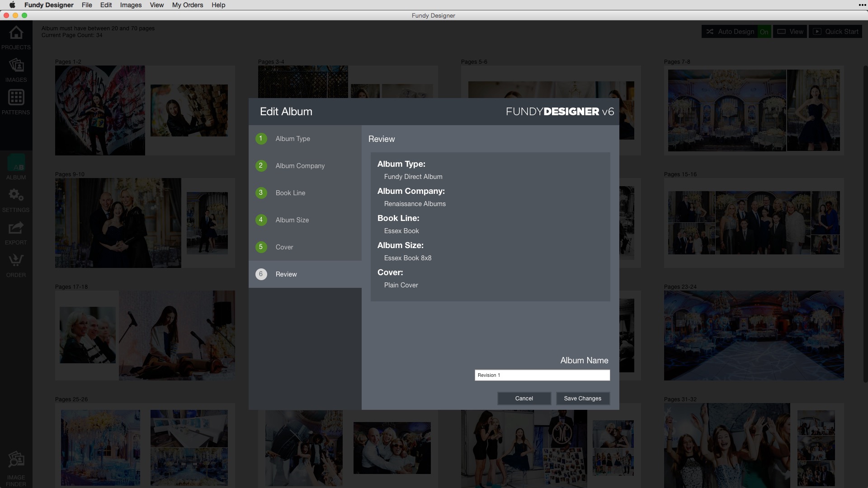The image size is (868, 488).
Task: Go to the Album Type step
Action: [x=305, y=139]
